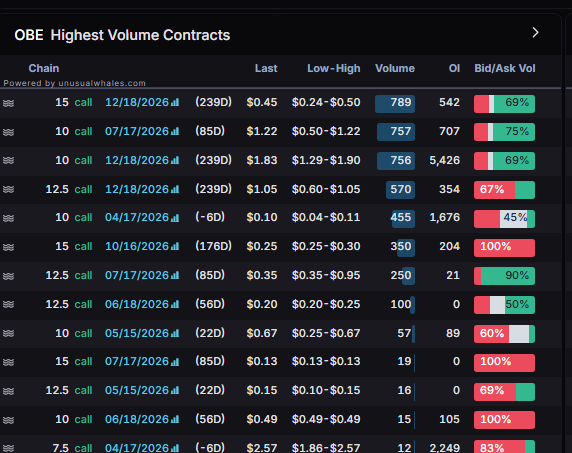
Task: Sort by the Last column header
Action: pyautogui.click(x=266, y=68)
